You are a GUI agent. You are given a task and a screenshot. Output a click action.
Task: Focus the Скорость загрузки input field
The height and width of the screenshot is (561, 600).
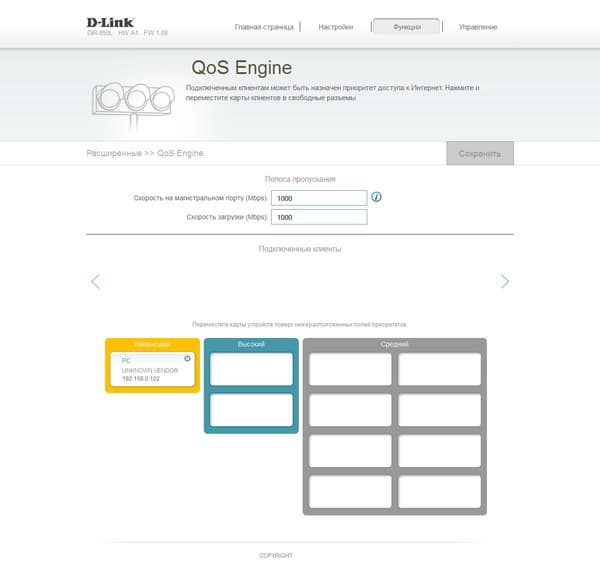pos(319,217)
